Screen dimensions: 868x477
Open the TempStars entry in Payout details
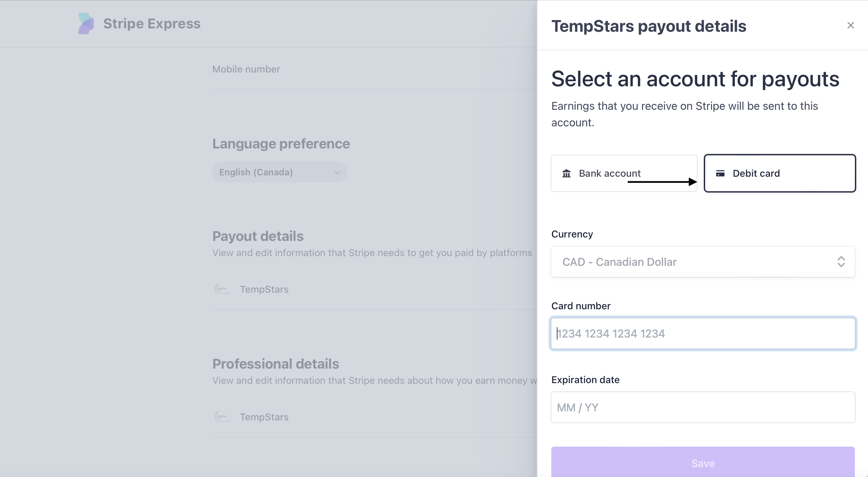pos(264,289)
